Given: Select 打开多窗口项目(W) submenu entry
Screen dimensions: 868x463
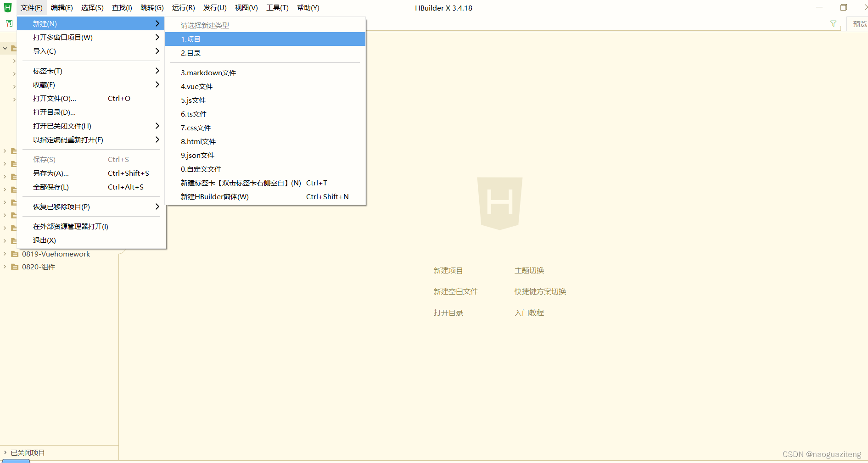Looking at the screenshot, I should point(91,37).
